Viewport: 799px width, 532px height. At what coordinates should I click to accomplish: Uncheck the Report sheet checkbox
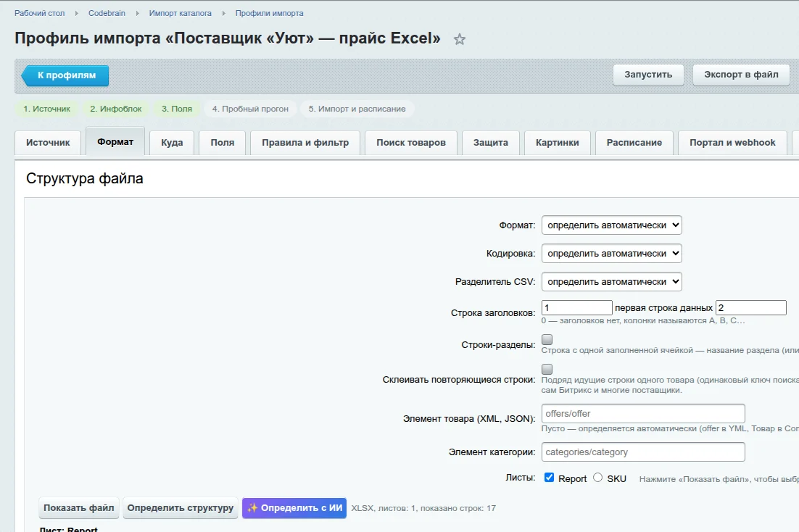tap(549, 478)
